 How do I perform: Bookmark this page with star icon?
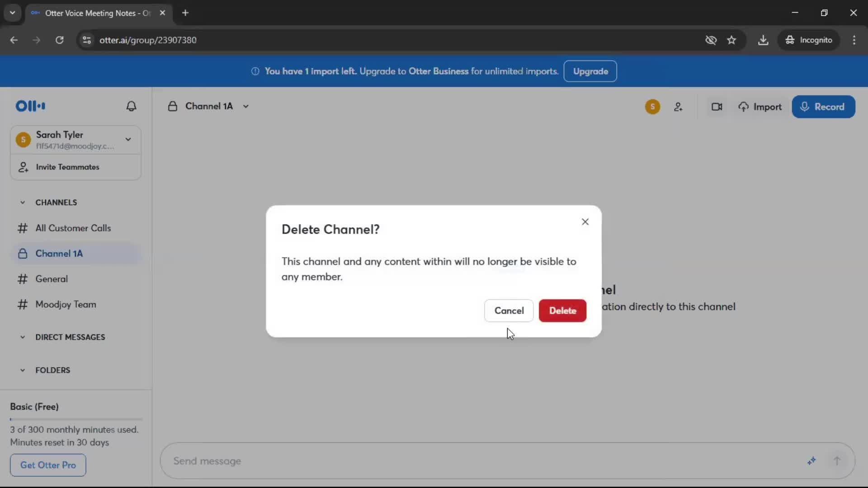731,40
